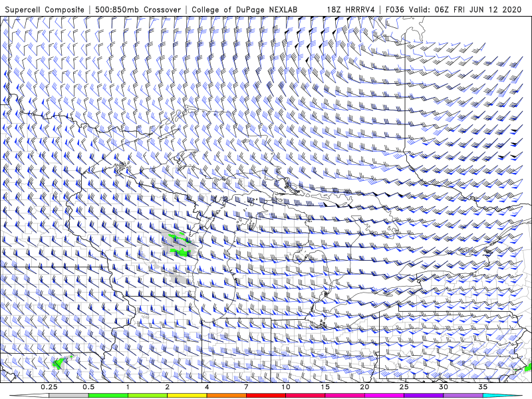This screenshot has height=399, width=532.
Task: Click the "0.5" color scale label
Action: click(x=88, y=387)
